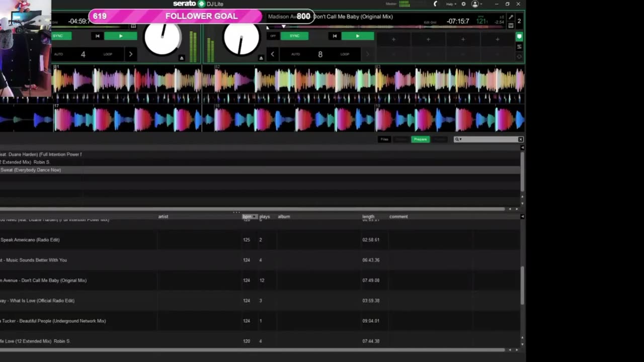
Task: Select Don't Call Me Baby (Original Mix) row
Action: 260,281
